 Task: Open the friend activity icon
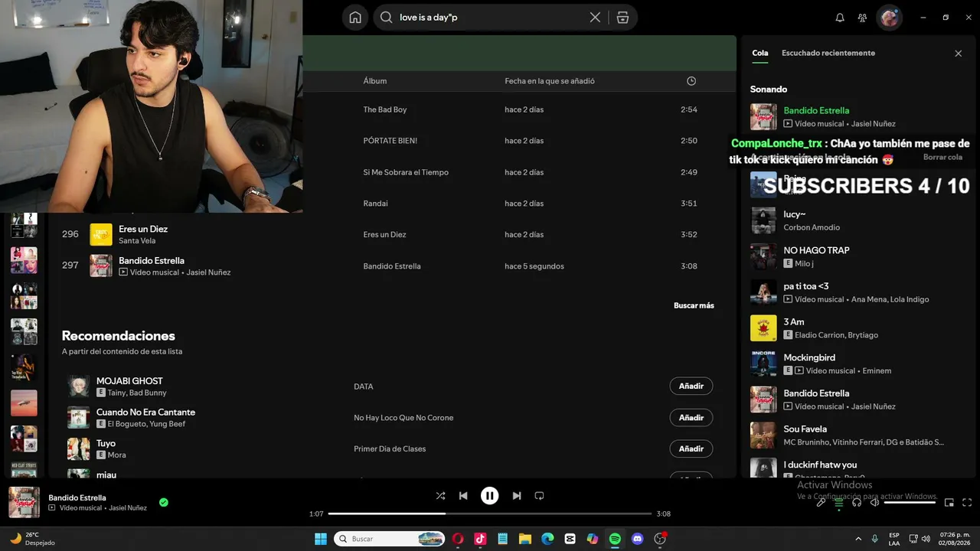point(863,18)
